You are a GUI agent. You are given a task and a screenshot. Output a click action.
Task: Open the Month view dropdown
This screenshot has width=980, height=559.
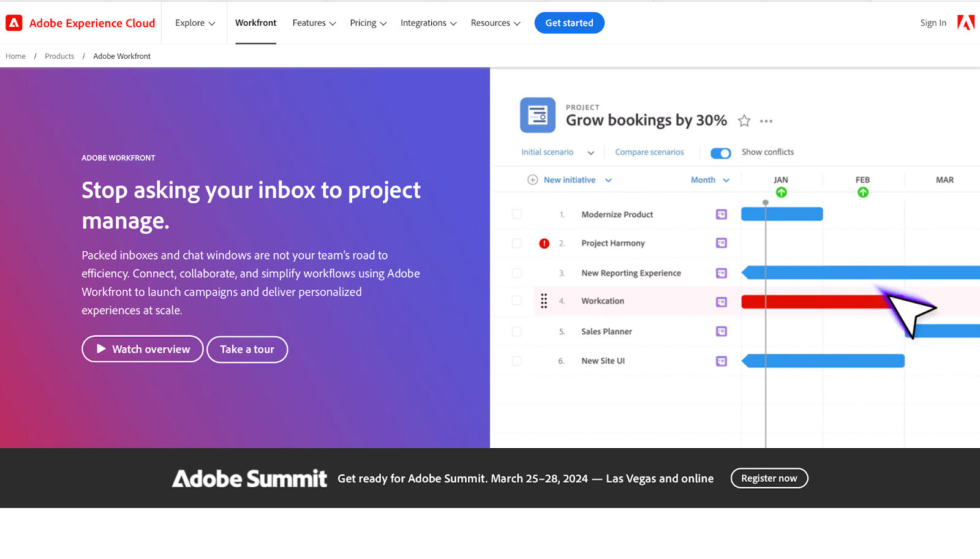[x=709, y=179]
